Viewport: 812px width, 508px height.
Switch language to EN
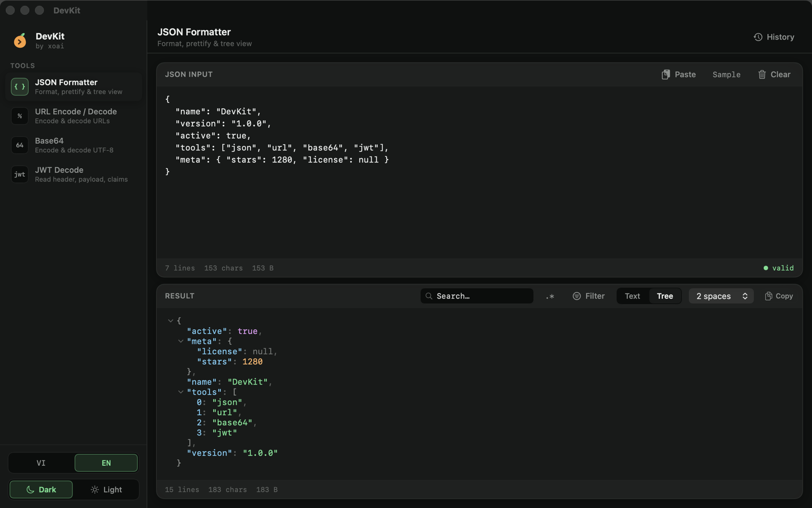[106, 463]
